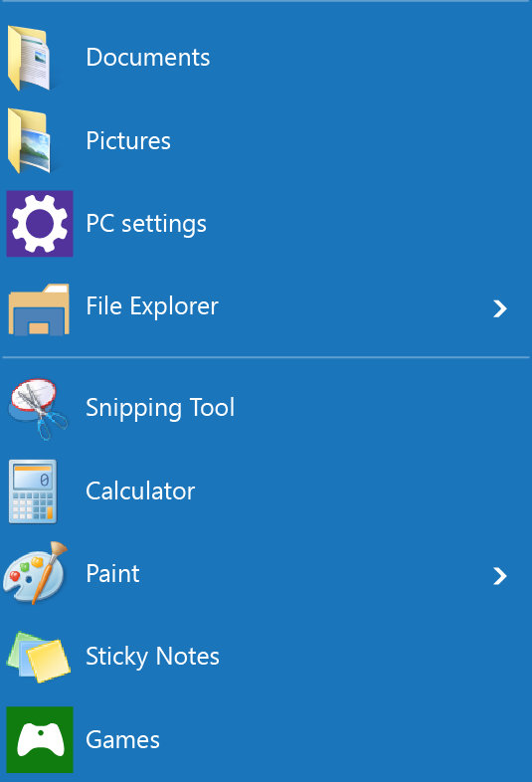Open the Documents folder icon

pos(30,58)
